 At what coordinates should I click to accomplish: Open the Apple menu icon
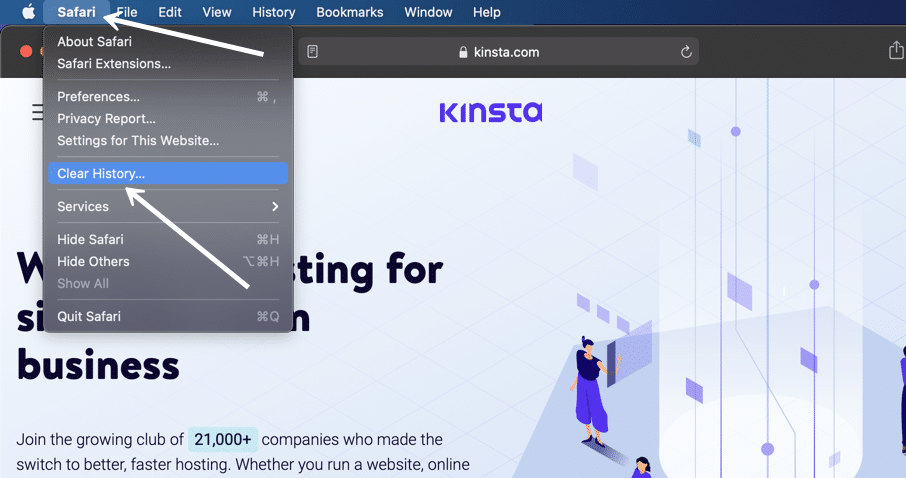pos(28,12)
